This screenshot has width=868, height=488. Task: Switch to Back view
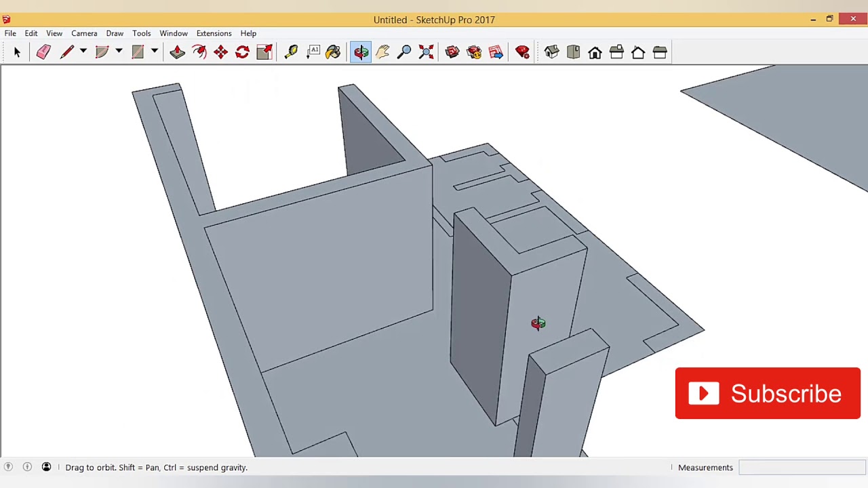(x=638, y=52)
